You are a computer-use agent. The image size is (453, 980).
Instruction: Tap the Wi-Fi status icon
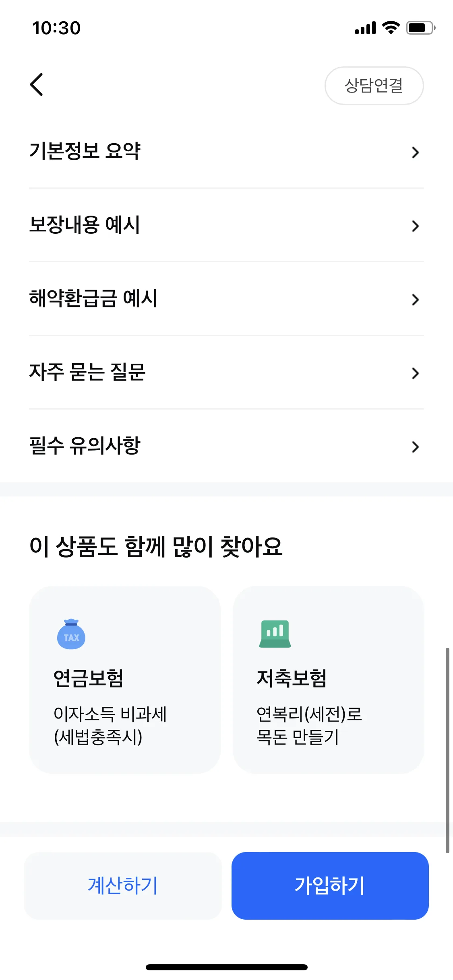[391, 28]
